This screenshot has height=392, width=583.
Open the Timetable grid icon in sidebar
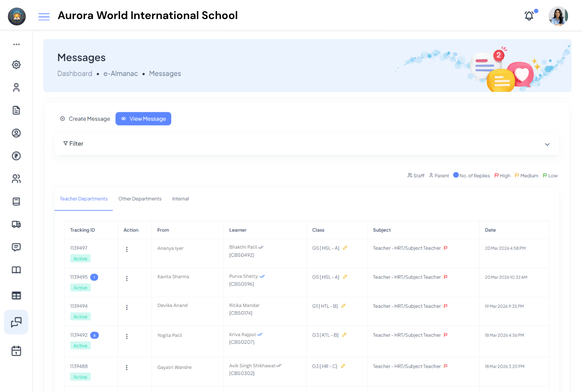click(16, 296)
